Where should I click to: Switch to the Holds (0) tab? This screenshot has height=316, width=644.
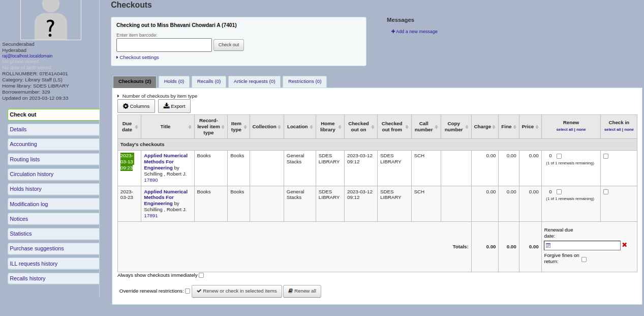(174, 81)
